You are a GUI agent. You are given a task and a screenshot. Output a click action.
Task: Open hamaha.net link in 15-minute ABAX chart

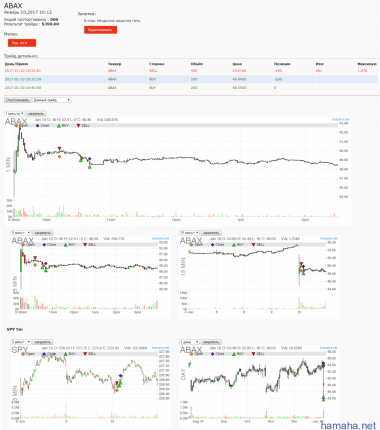pyautogui.click(x=329, y=239)
